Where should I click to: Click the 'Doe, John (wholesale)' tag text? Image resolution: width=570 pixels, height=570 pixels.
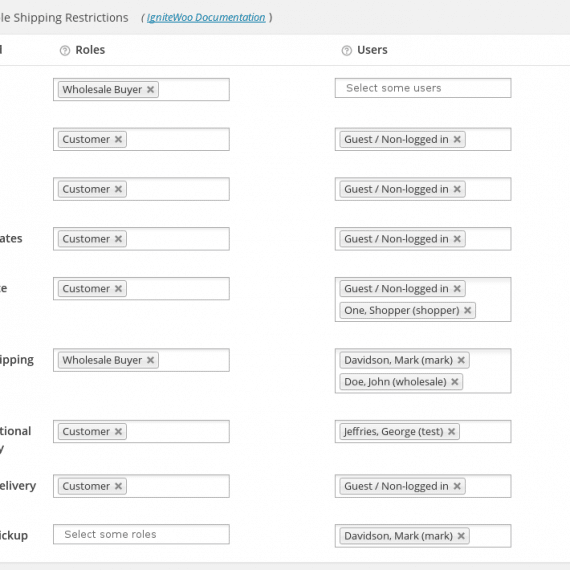coord(395,382)
